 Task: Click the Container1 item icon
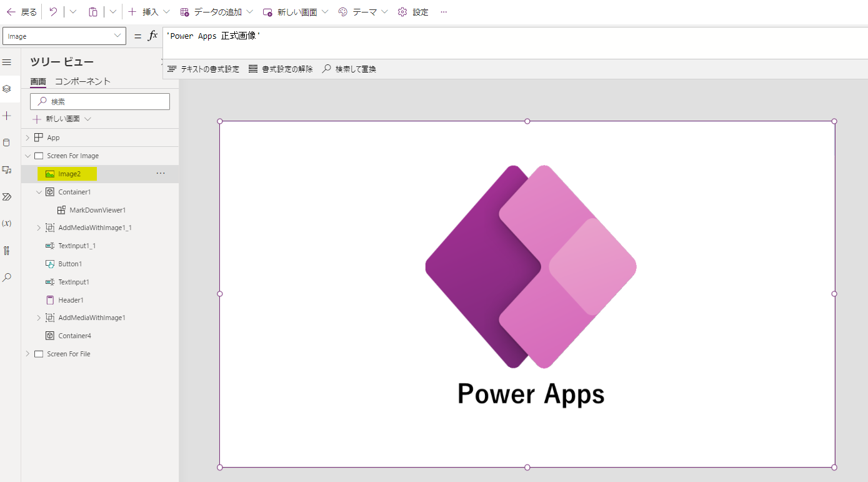pyautogui.click(x=50, y=192)
